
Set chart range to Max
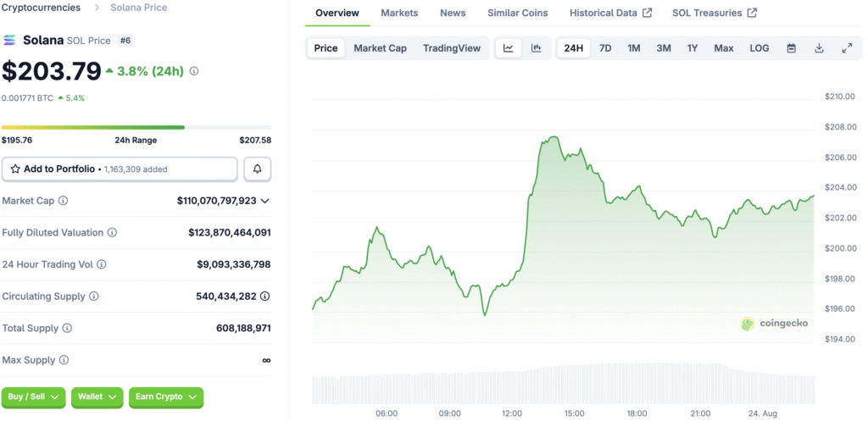pos(724,48)
